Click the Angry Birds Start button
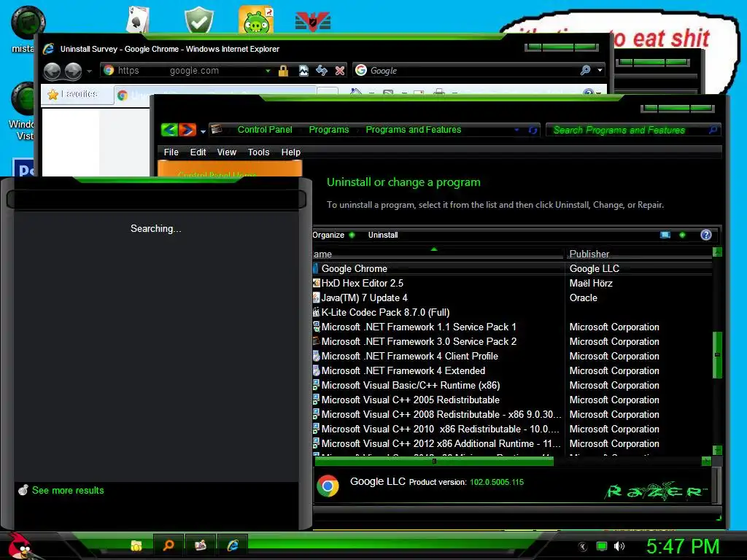The width and height of the screenshot is (747, 560). [18, 545]
